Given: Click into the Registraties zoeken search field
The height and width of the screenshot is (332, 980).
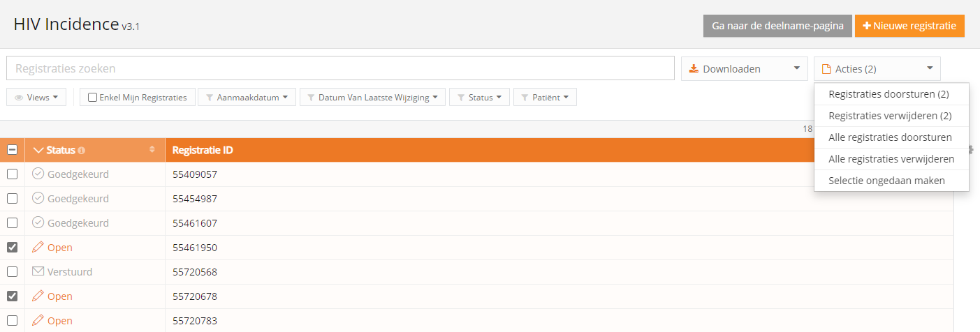Looking at the screenshot, I should click(339, 68).
